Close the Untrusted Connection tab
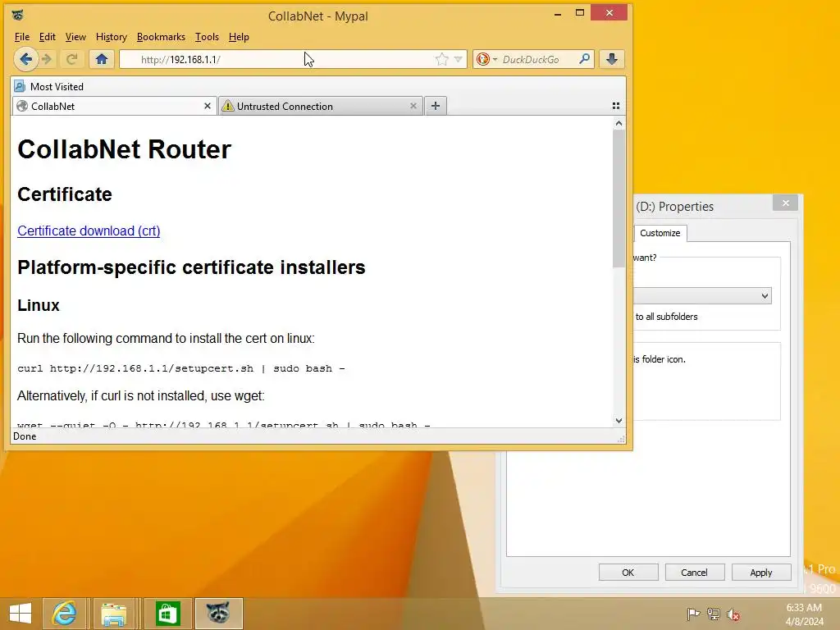The height and width of the screenshot is (630, 840). (413, 106)
